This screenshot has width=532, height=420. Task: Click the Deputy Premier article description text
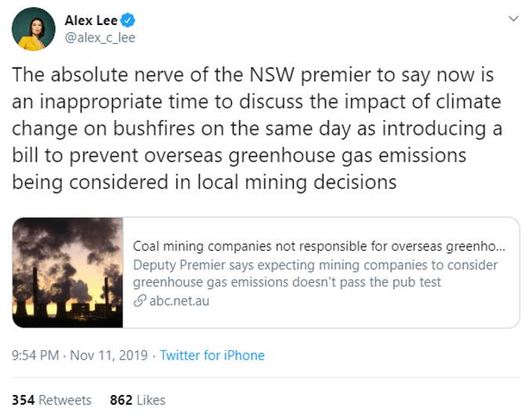tap(315, 273)
